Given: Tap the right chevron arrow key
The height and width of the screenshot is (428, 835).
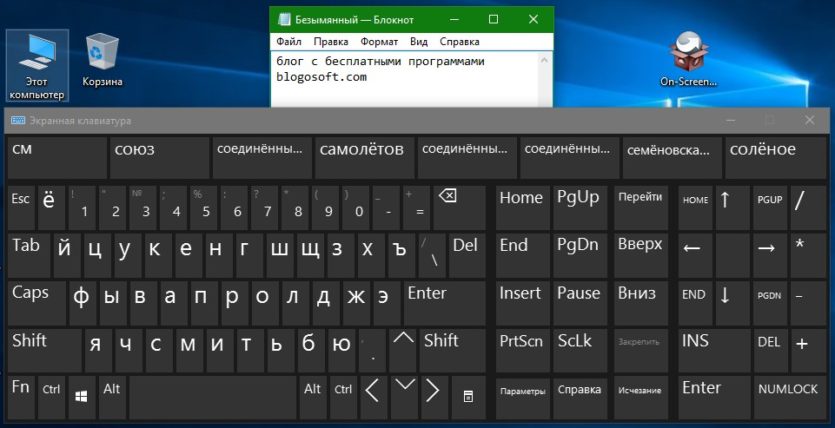Looking at the screenshot, I should pos(433,398).
